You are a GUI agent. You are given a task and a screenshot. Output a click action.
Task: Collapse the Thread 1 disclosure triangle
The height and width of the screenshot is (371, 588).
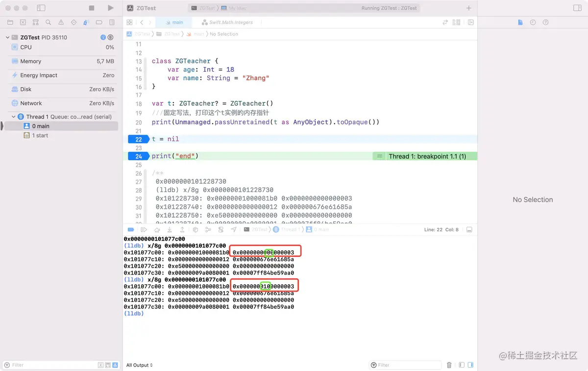coord(14,117)
